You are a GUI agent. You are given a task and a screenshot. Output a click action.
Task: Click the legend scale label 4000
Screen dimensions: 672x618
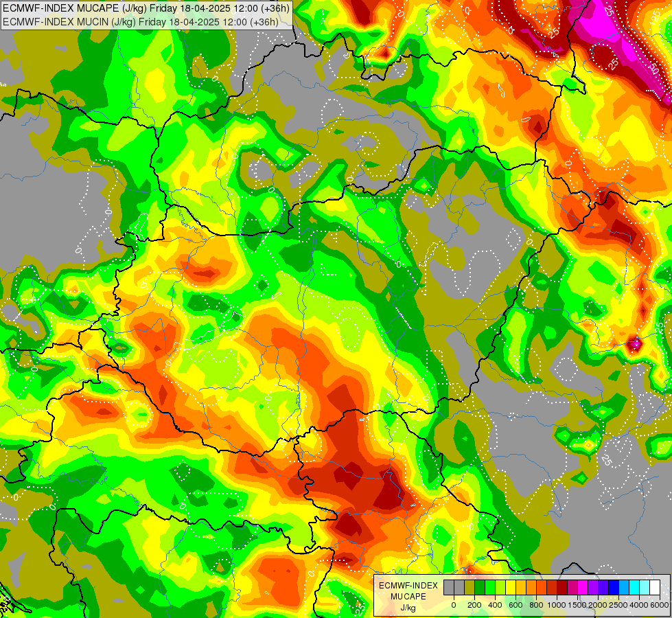click(x=639, y=605)
